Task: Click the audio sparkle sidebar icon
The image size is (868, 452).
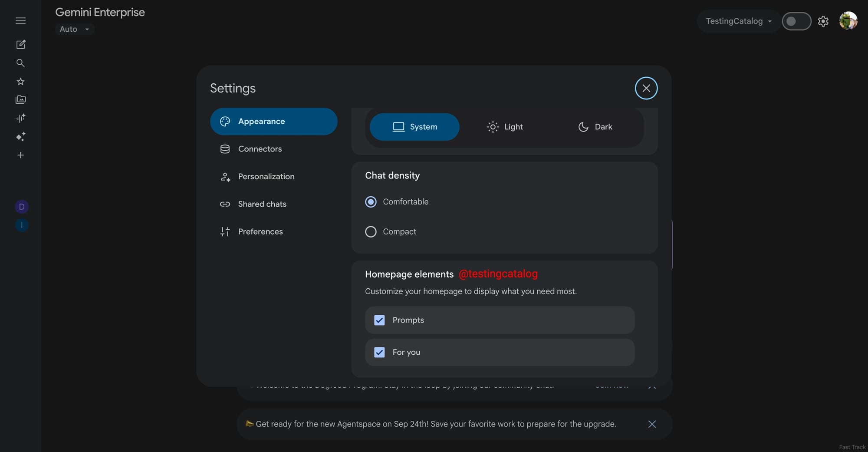Action: coord(20,118)
